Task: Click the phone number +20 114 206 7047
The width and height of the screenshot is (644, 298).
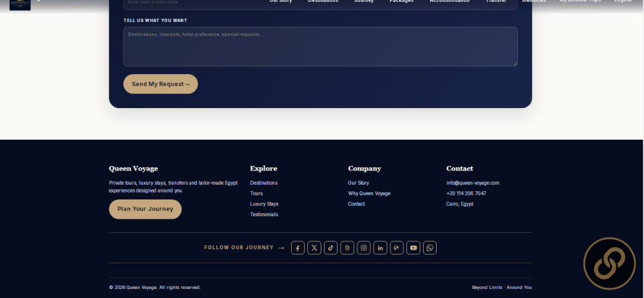Action: click(466, 193)
